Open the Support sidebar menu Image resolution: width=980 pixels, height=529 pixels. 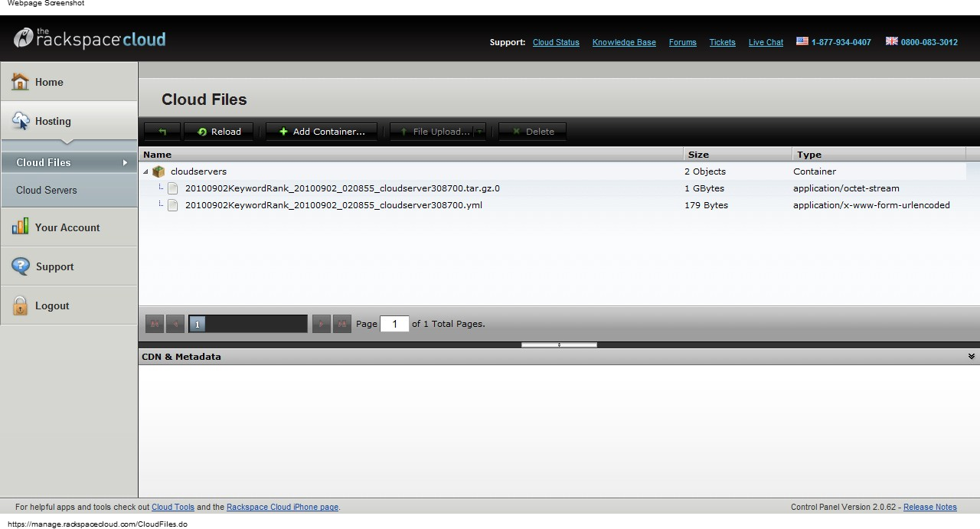69,266
